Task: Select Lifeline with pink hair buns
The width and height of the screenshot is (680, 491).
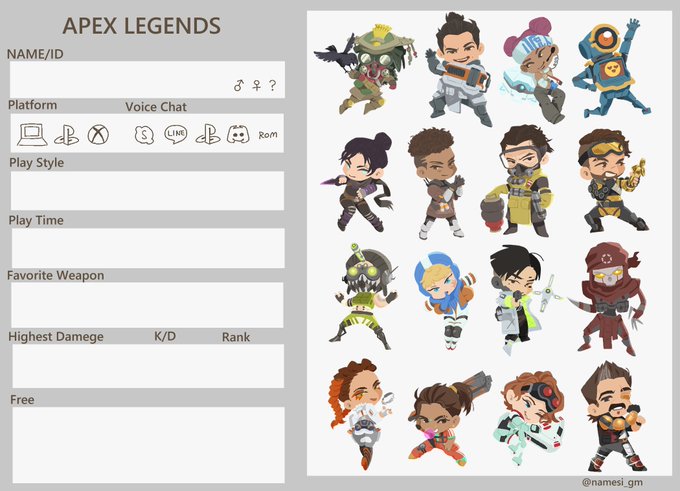Action: click(536, 71)
